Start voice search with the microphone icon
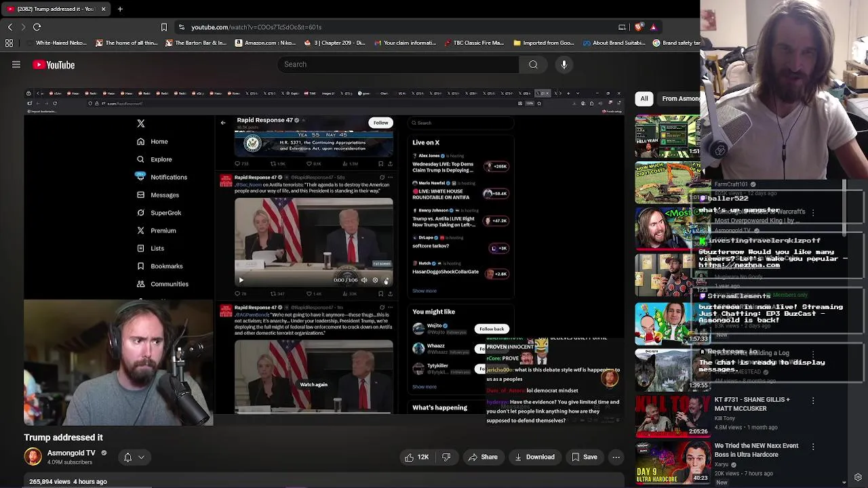The image size is (868, 488). point(564,64)
